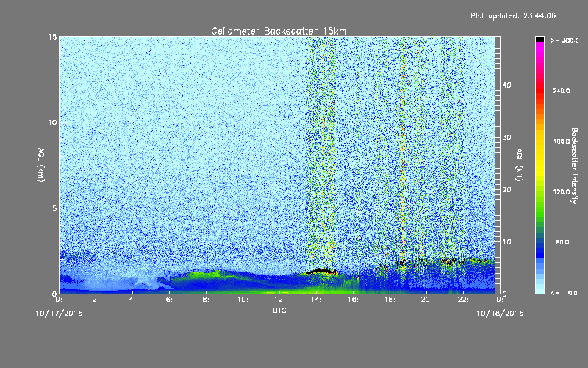Screen dimensions: 588x368
Task: Select the '5' tick on the km axis
Action: pyautogui.click(x=54, y=208)
